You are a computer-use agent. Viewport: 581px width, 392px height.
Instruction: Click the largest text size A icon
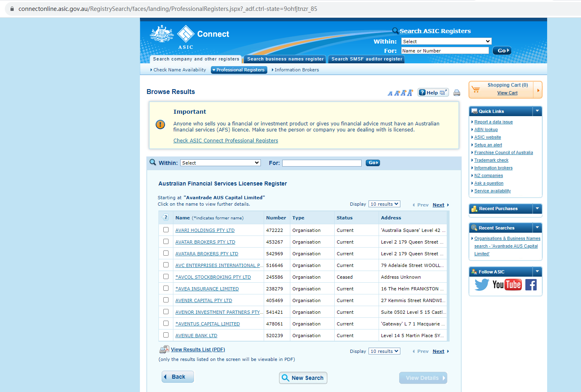[410, 93]
